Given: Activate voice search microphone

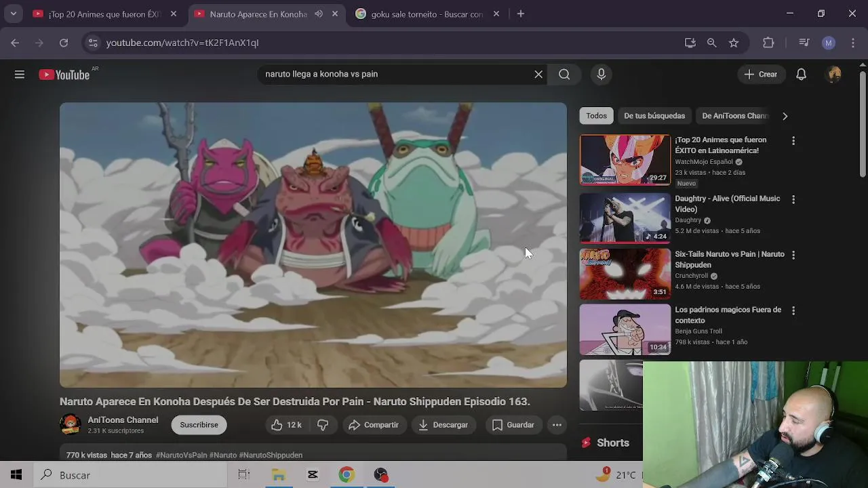Looking at the screenshot, I should (601, 75).
